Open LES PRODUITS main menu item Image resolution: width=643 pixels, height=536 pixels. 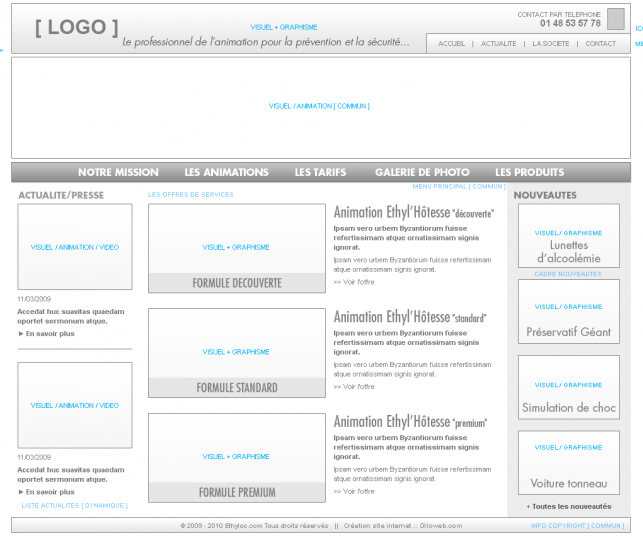point(529,172)
